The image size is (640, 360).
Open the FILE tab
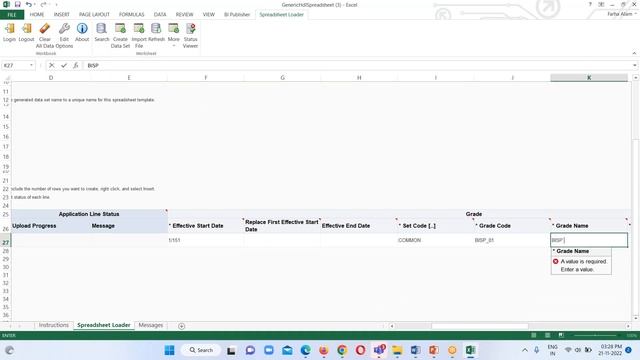[12, 15]
